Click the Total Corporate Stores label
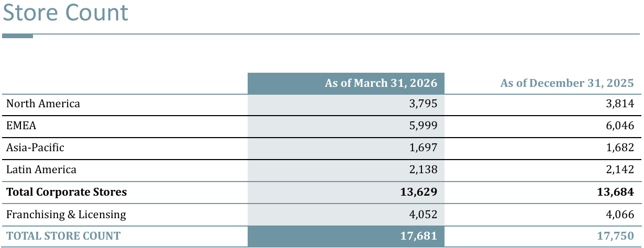This screenshot has height=248, width=644. [66, 192]
